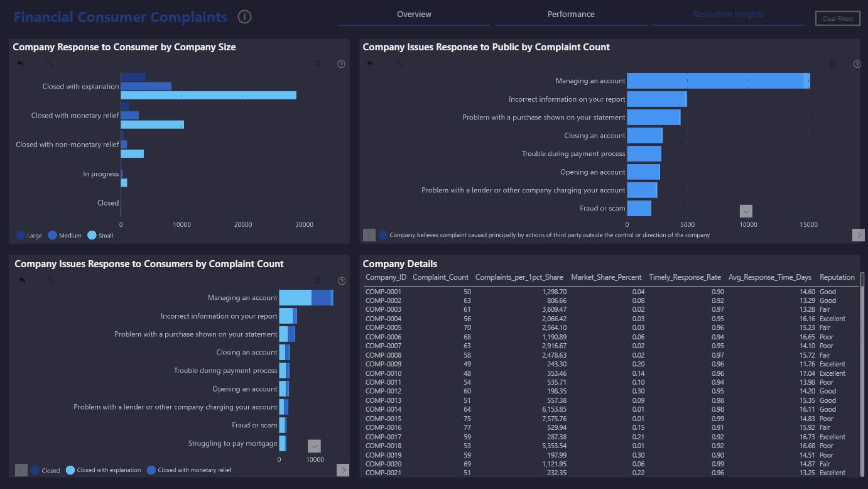Viewport: 868px width, 489px height.
Task: Toggle the third-party complaint legend series
Action: click(544, 235)
